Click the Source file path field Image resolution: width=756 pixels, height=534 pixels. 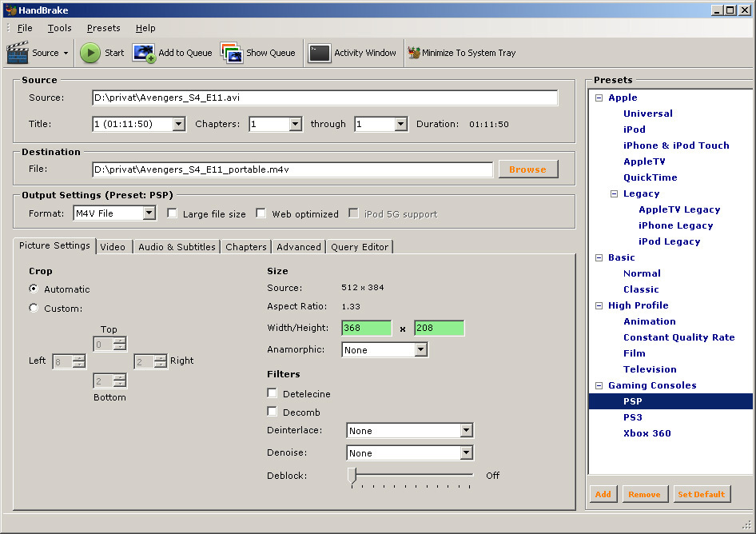[325, 98]
